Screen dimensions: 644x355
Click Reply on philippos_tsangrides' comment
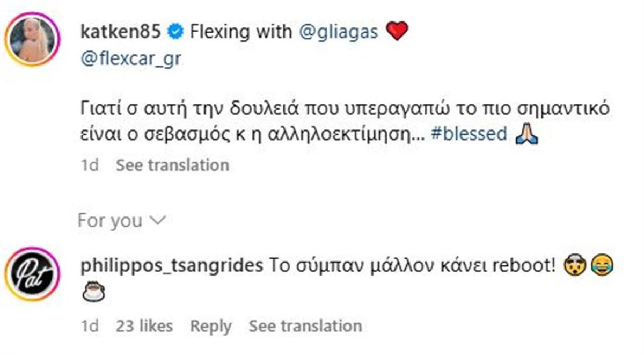coord(211,326)
